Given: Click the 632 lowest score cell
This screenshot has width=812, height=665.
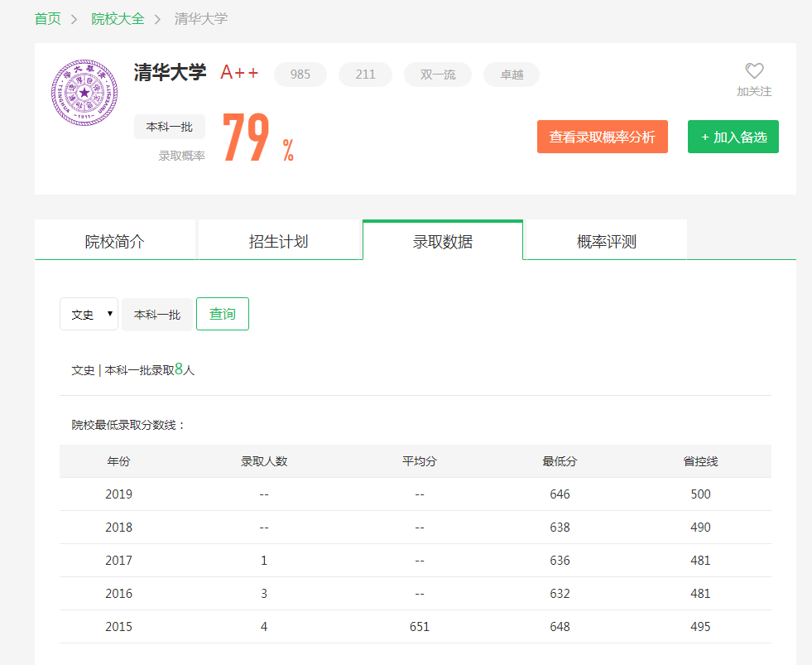Looking at the screenshot, I should point(560,594).
